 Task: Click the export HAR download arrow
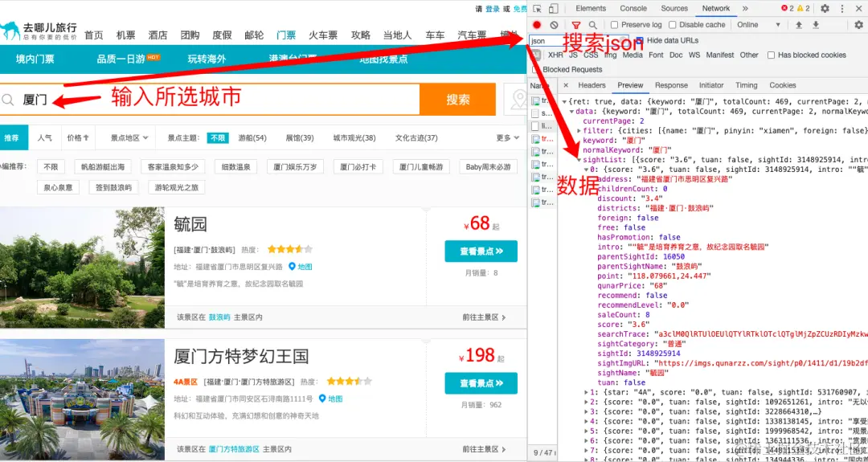(x=816, y=25)
